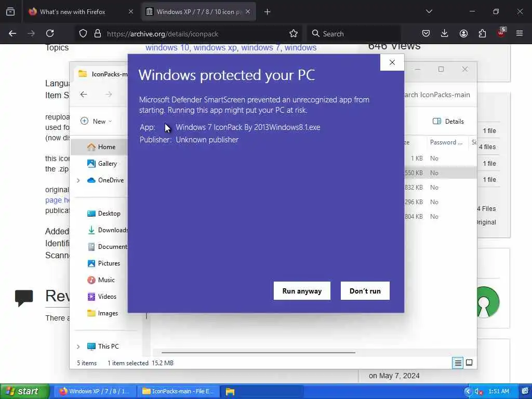Select the Windows XP / 7 / 8 / 10 icon pack tab
This screenshot has width=532, height=399.
[x=198, y=12]
